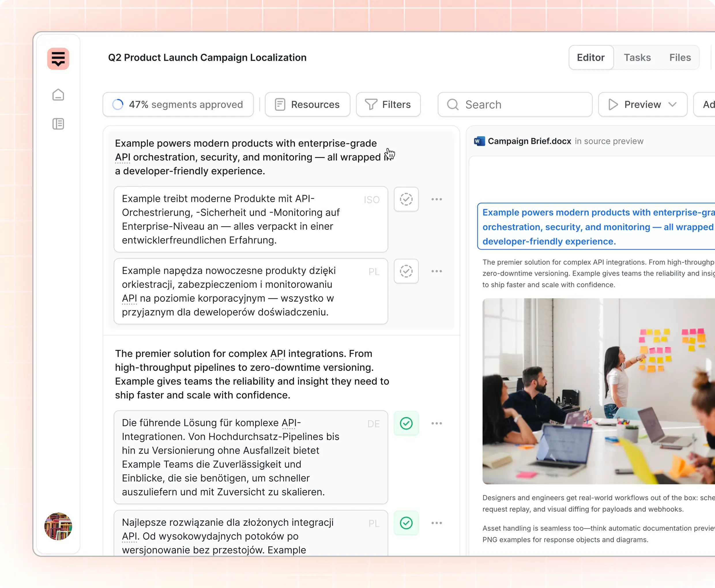Switch to the Files tab
Viewport: 715px width, 588px height.
pyautogui.click(x=680, y=58)
